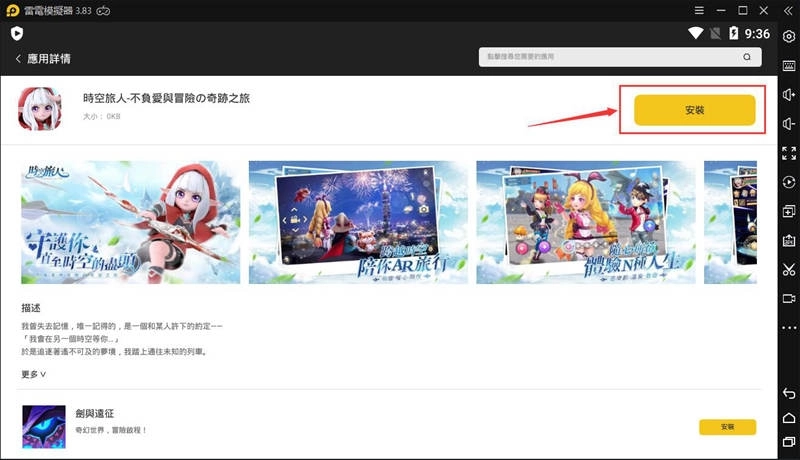800x460 pixels.
Task: Go to Android home screen
Action: [x=789, y=417]
